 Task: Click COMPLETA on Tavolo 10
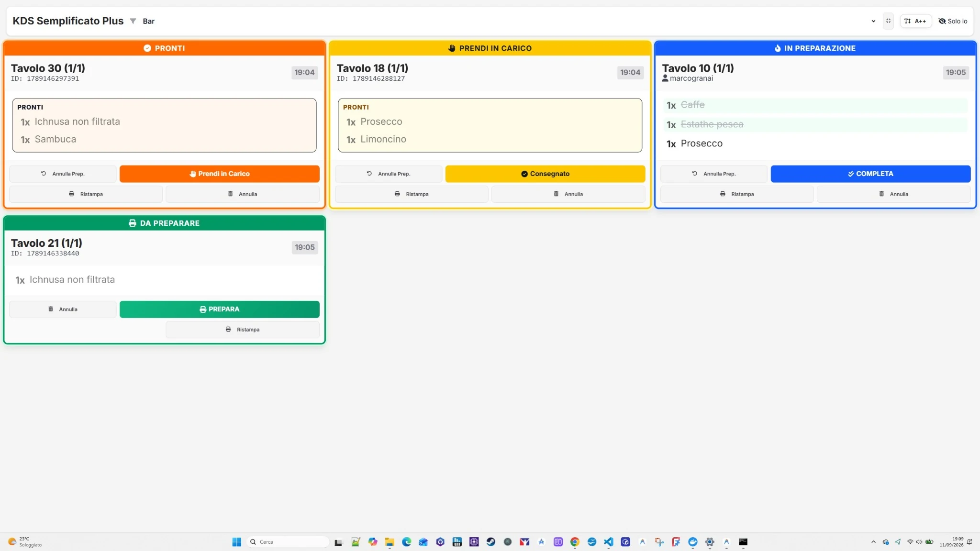click(x=870, y=174)
